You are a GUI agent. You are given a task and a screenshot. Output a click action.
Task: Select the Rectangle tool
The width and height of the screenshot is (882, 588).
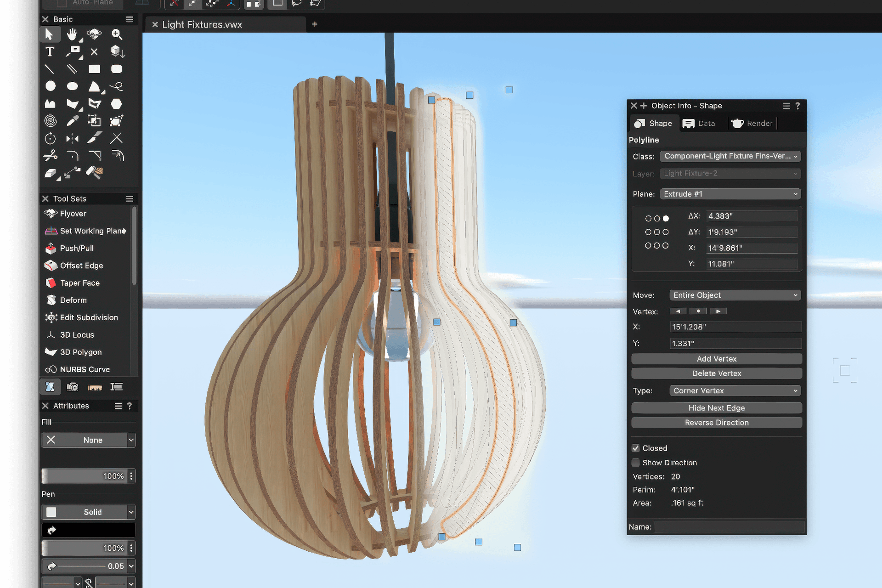pos(94,68)
